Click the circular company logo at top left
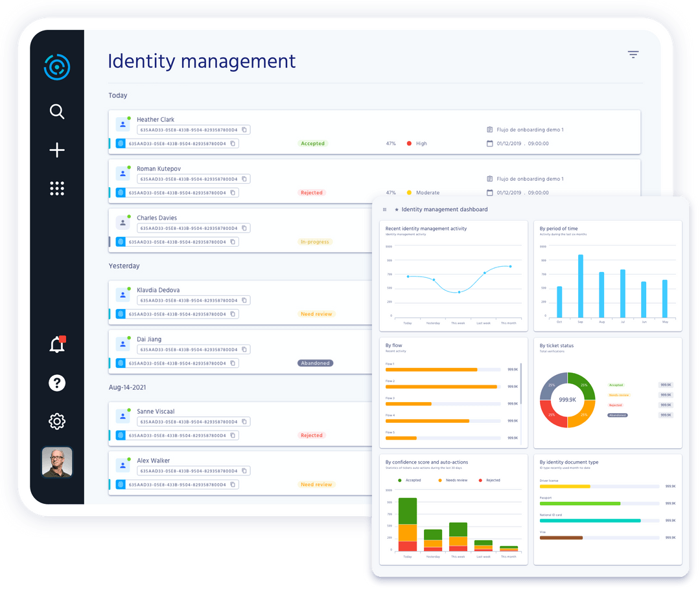 [57, 67]
